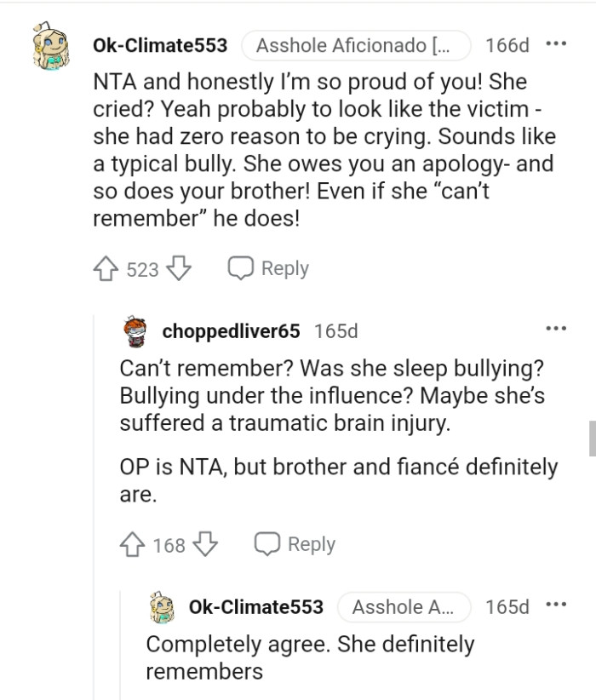
Task: Click the Reply speech bubble icon on the top comment
Action: [x=241, y=267]
